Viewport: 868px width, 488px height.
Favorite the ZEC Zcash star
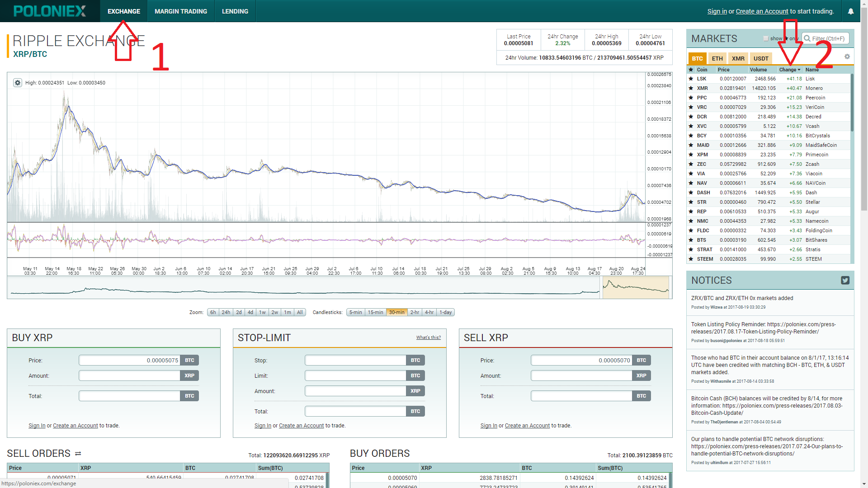[x=691, y=164]
